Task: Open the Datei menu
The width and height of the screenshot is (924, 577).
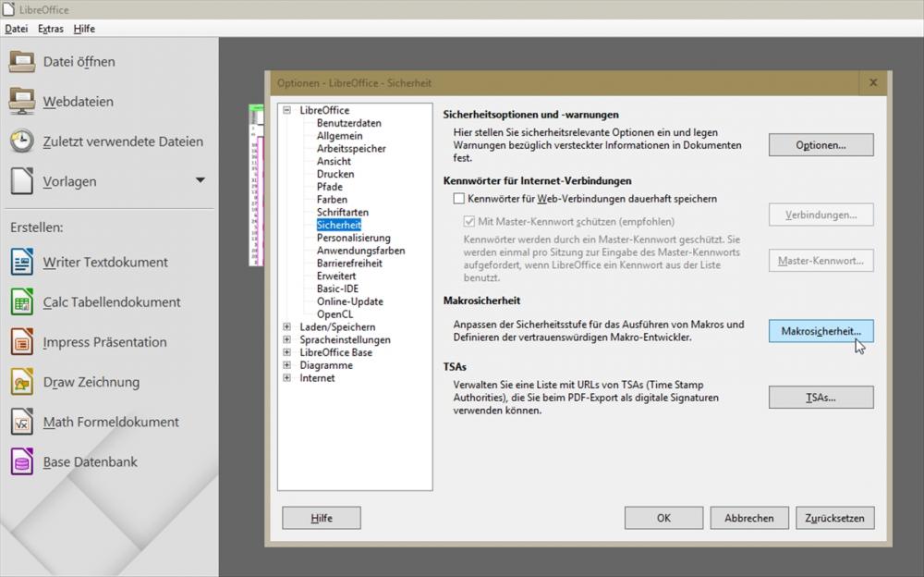Action: [x=17, y=29]
